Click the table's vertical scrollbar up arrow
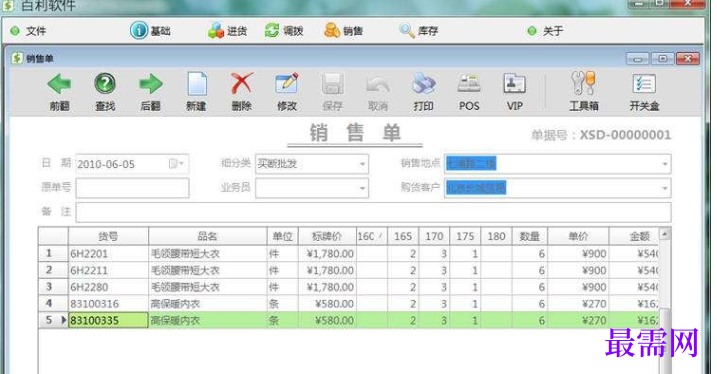Viewport: 717px width, 374px height. (x=664, y=234)
